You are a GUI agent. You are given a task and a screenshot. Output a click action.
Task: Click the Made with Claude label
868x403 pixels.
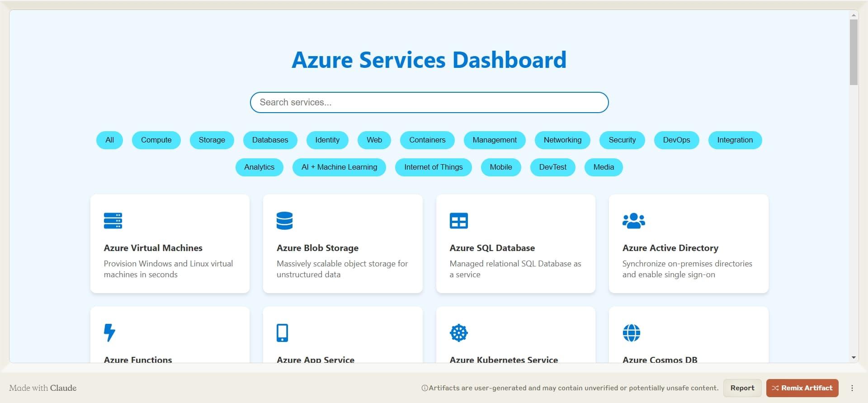[x=43, y=388]
